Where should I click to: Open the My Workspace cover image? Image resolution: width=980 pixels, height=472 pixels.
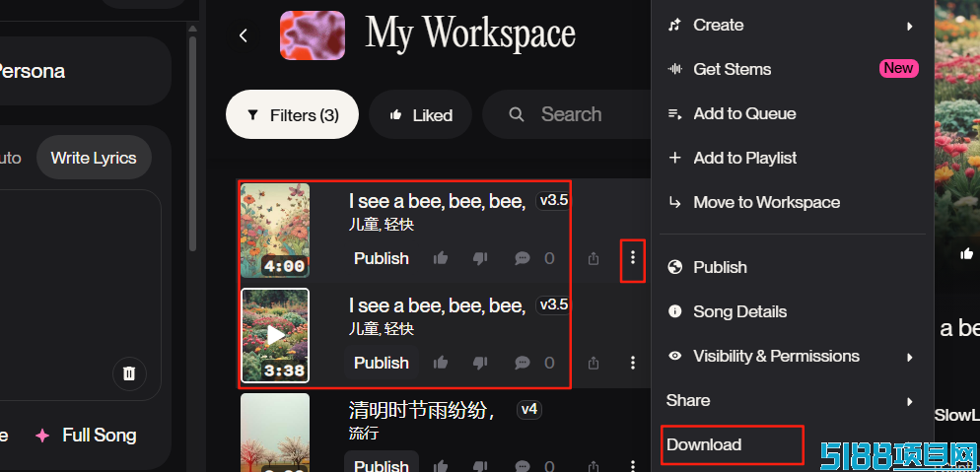coord(313,34)
